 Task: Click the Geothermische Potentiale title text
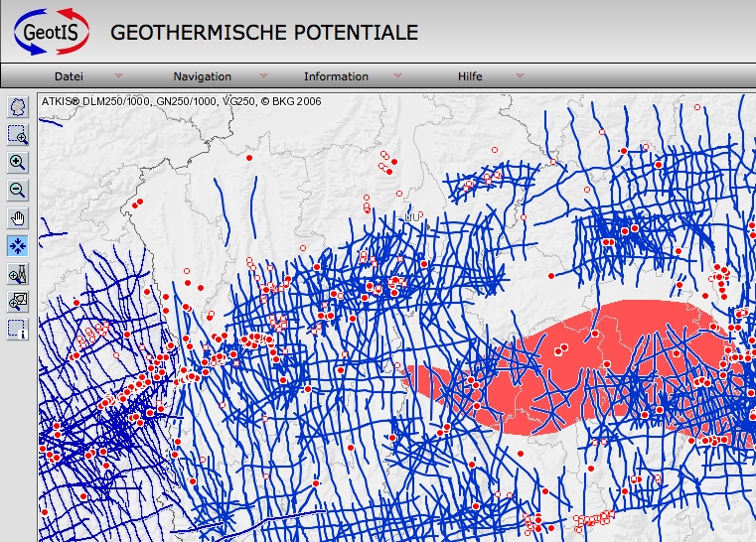pos(263,32)
